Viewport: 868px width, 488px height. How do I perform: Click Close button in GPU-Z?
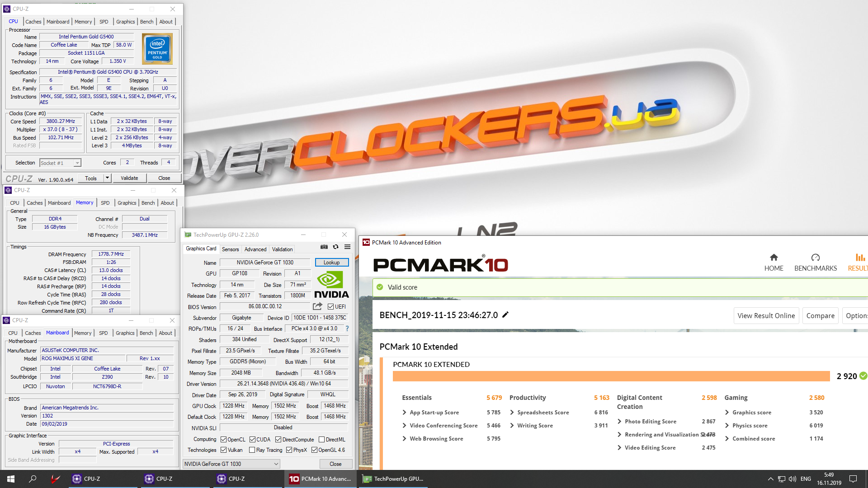[335, 464]
